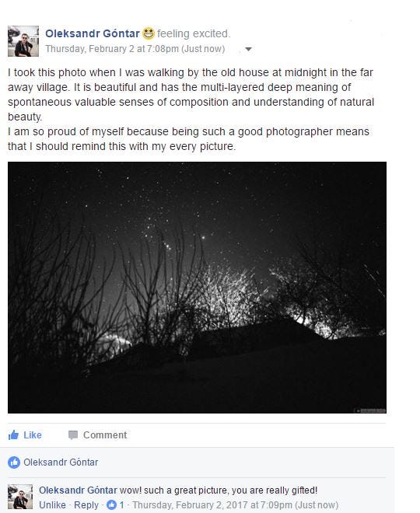
Task: Click the Like text button
Action: point(33,434)
